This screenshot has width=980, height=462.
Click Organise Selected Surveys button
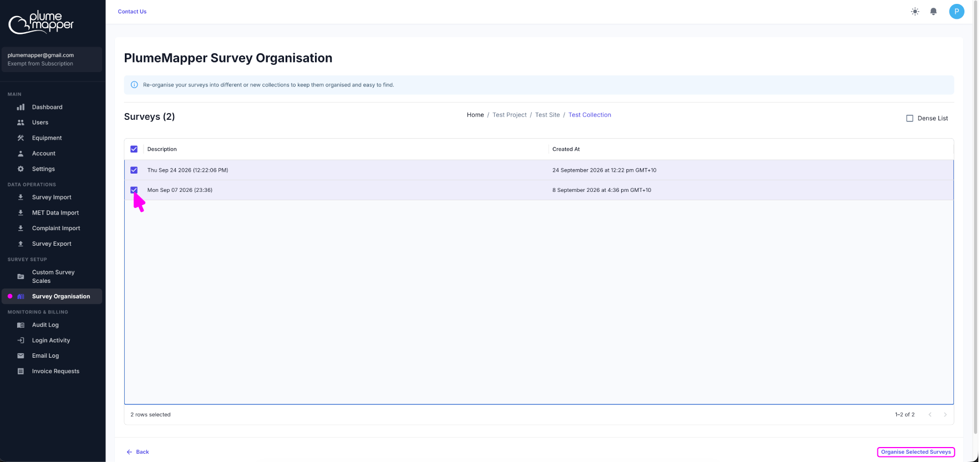916,452
